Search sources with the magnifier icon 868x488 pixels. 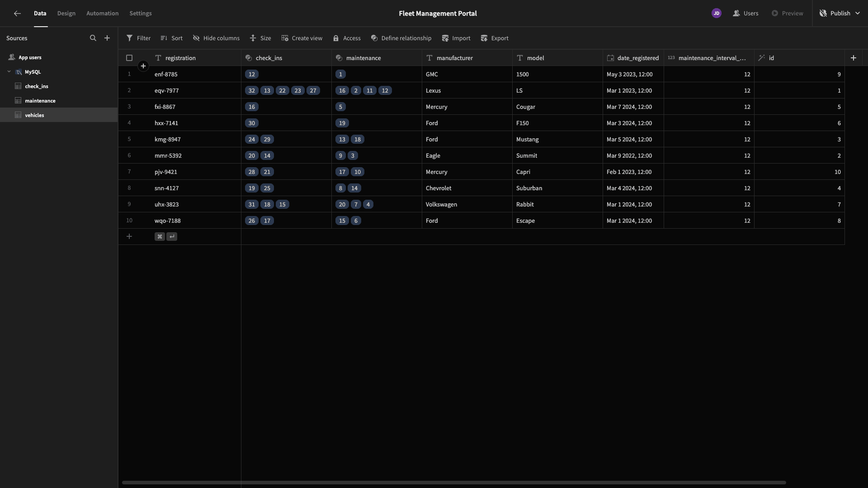(x=93, y=38)
